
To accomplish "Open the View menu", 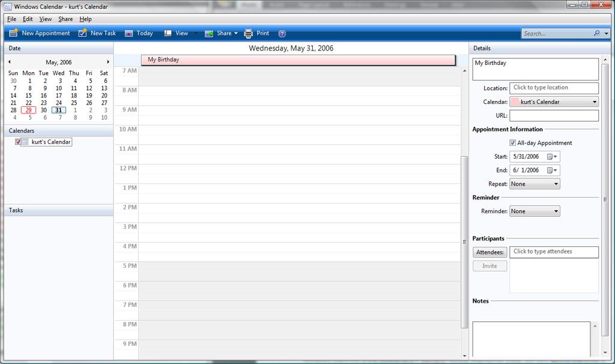I will (x=46, y=19).
